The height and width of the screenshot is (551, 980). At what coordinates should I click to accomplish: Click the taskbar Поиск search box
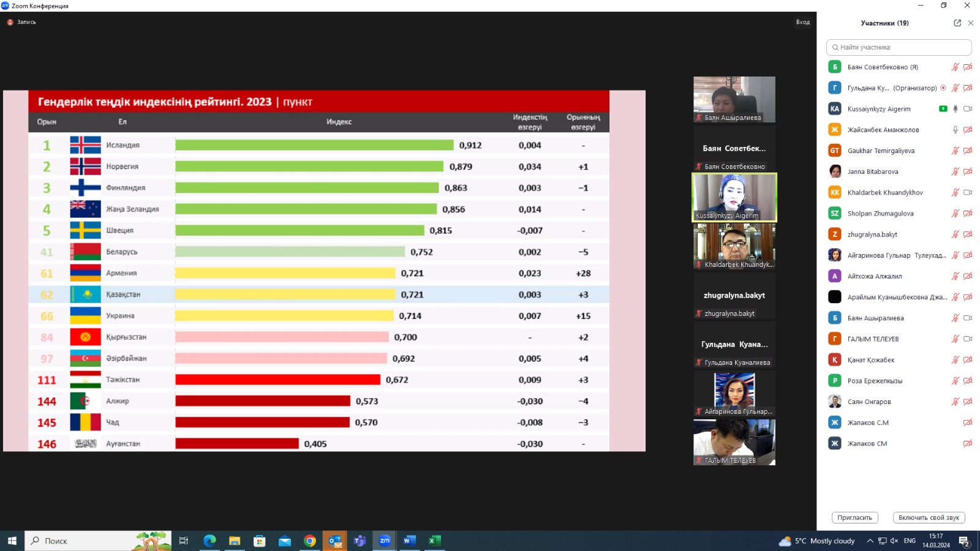pos(98,541)
